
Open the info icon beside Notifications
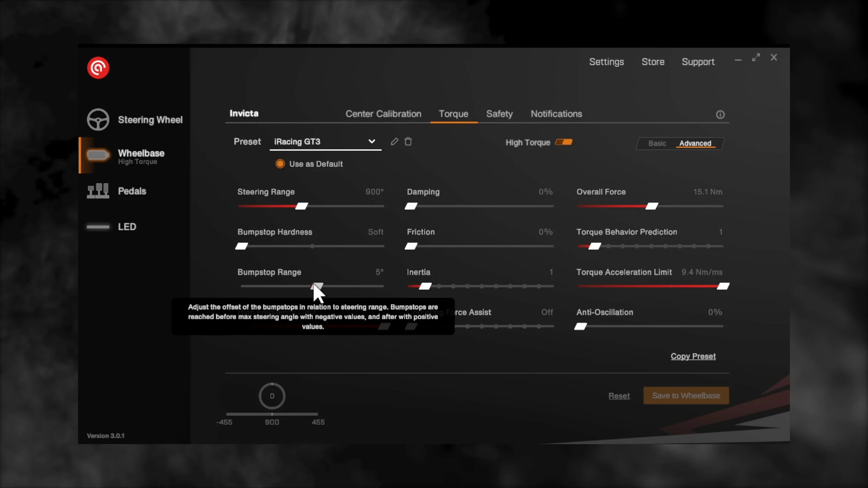point(720,115)
